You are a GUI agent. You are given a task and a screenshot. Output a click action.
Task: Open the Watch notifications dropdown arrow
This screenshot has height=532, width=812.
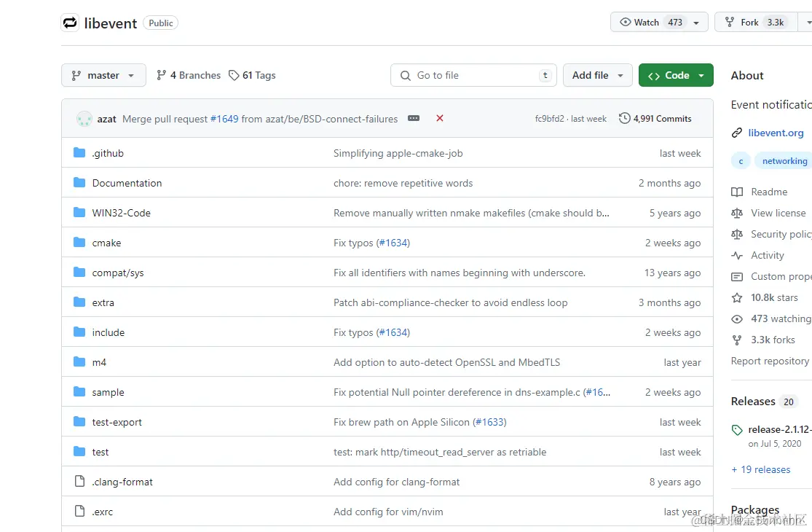(696, 23)
